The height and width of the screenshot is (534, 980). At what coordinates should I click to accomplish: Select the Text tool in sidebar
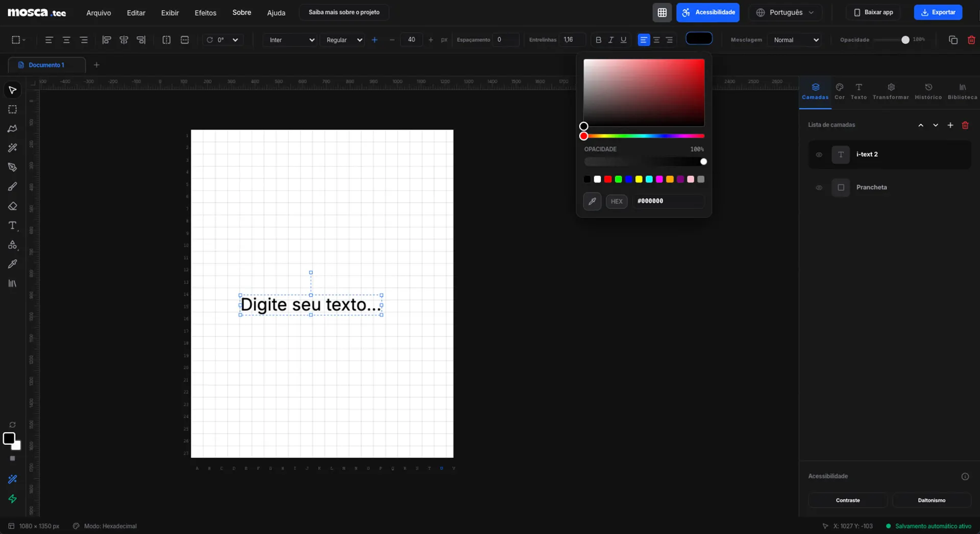click(x=12, y=226)
